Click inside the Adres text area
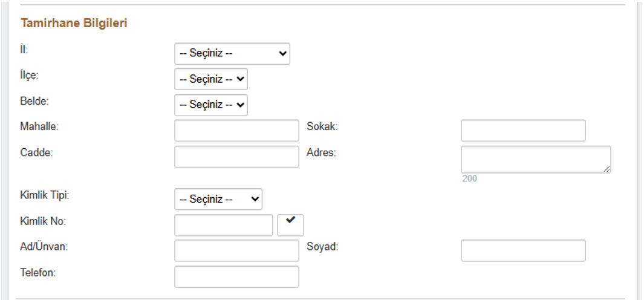The image size is (644, 300). pyautogui.click(x=535, y=159)
